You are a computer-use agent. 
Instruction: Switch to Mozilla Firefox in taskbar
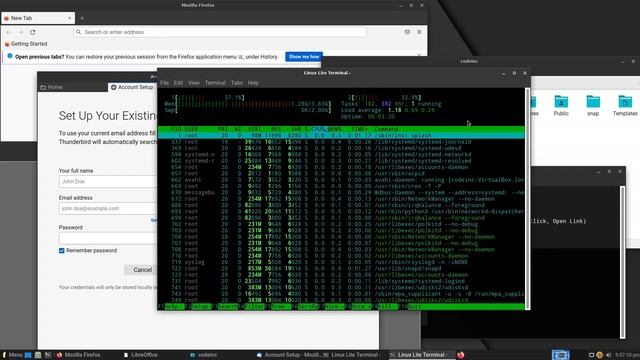point(79,355)
